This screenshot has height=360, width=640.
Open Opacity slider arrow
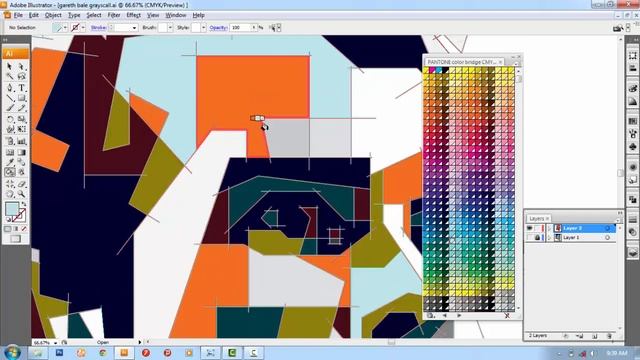254,28
